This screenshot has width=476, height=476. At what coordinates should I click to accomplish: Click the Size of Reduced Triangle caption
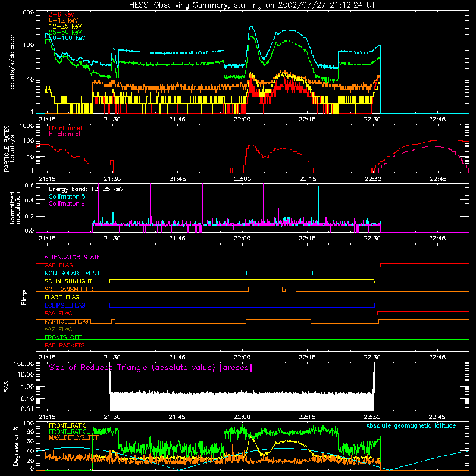tap(151, 368)
